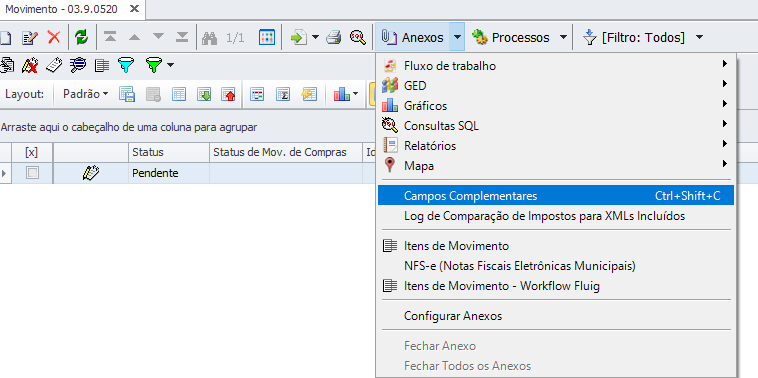Click the notepad icon in Pendente row

(90, 173)
